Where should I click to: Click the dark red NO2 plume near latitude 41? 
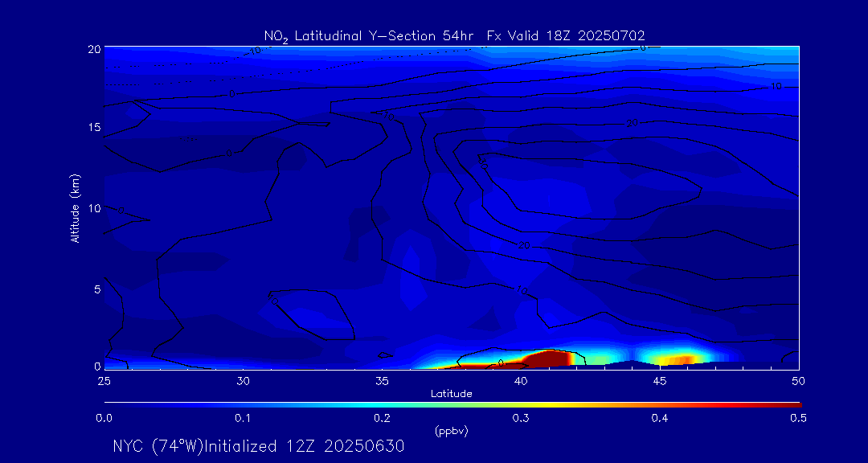click(548, 359)
